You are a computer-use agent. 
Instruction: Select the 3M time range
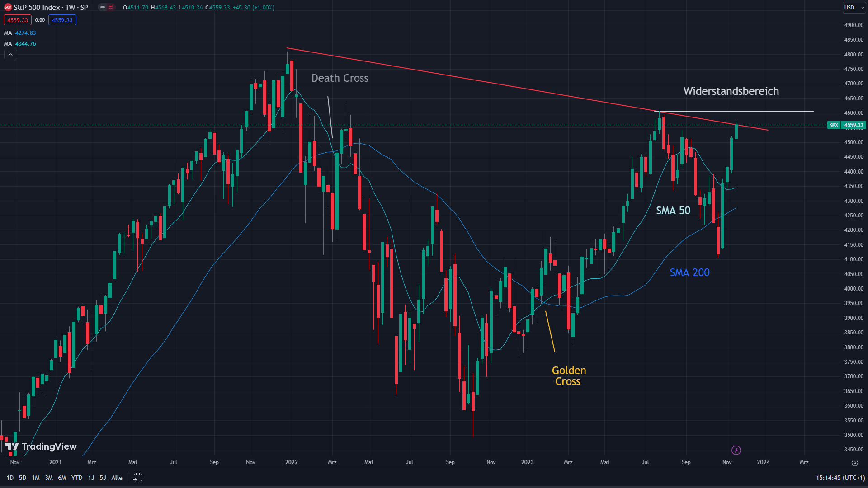tap(49, 478)
